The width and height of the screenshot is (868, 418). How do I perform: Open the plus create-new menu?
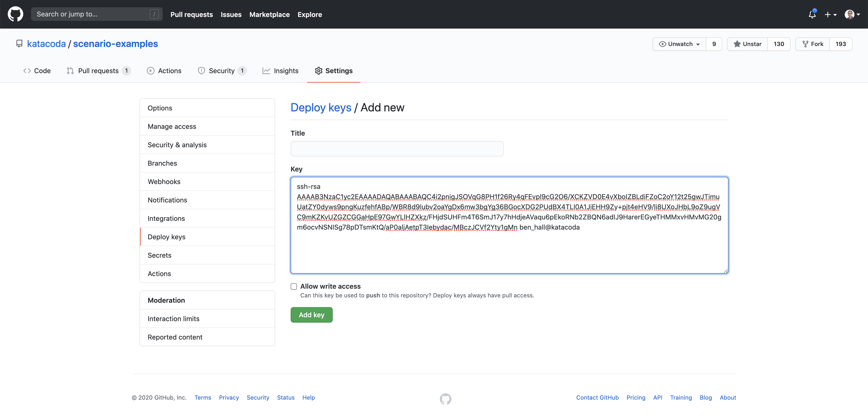831,15
